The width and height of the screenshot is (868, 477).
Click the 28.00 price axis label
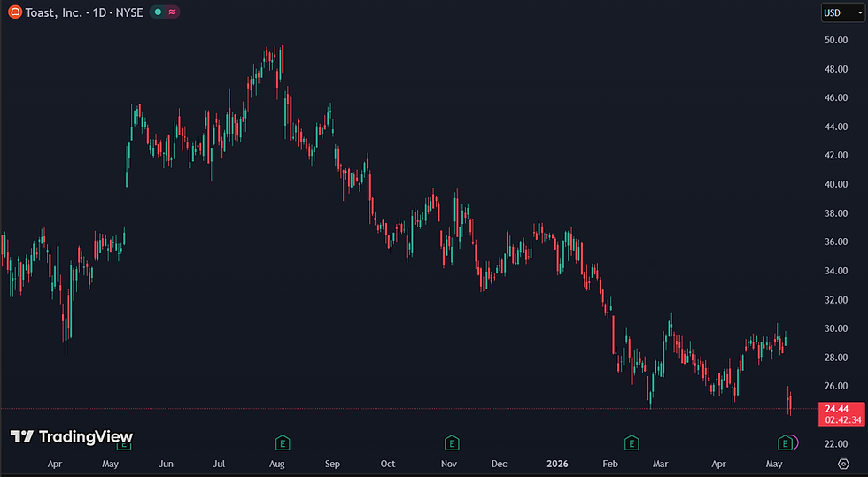pos(836,358)
